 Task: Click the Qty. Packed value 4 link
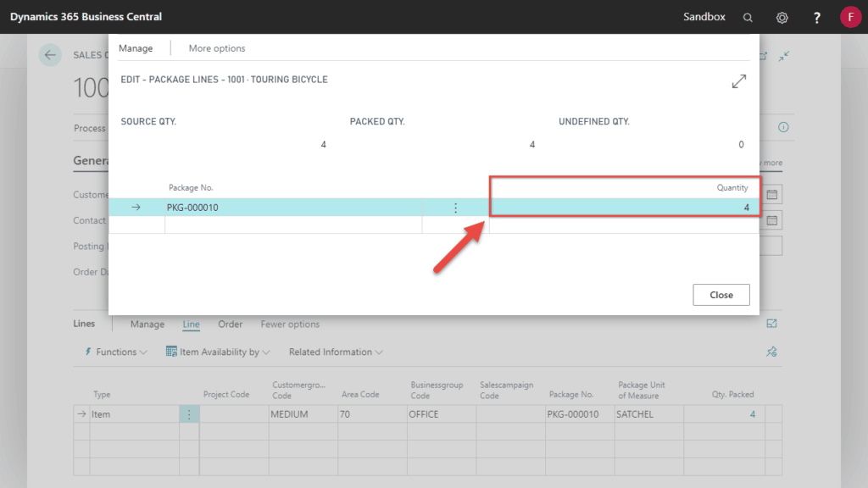(x=752, y=414)
